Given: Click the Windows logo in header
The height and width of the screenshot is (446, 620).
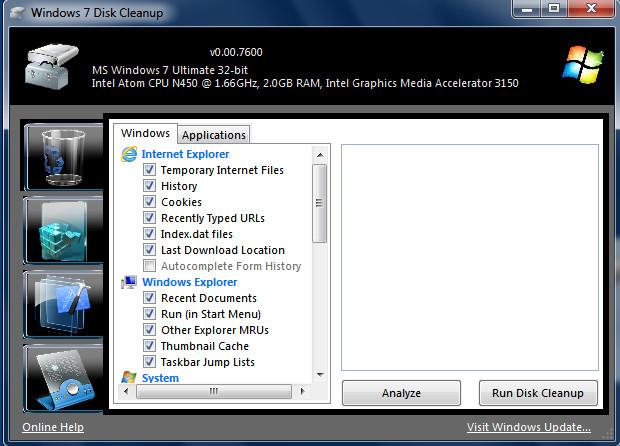Looking at the screenshot, I should tap(583, 64).
